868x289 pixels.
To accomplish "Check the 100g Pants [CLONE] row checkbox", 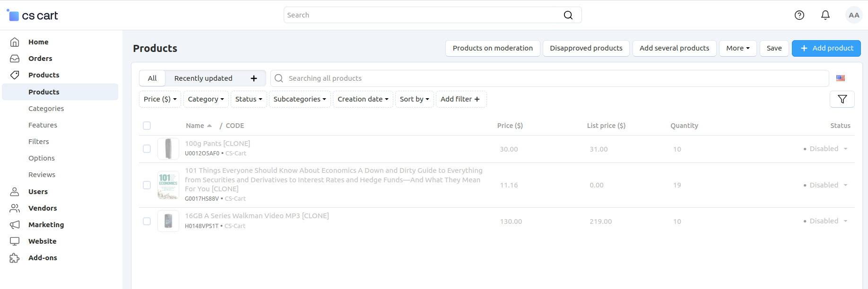I will [x=147, y=149].
